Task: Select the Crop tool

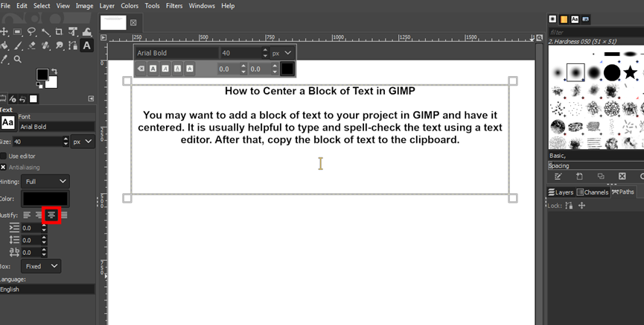Action: click(x=59, y=31)
